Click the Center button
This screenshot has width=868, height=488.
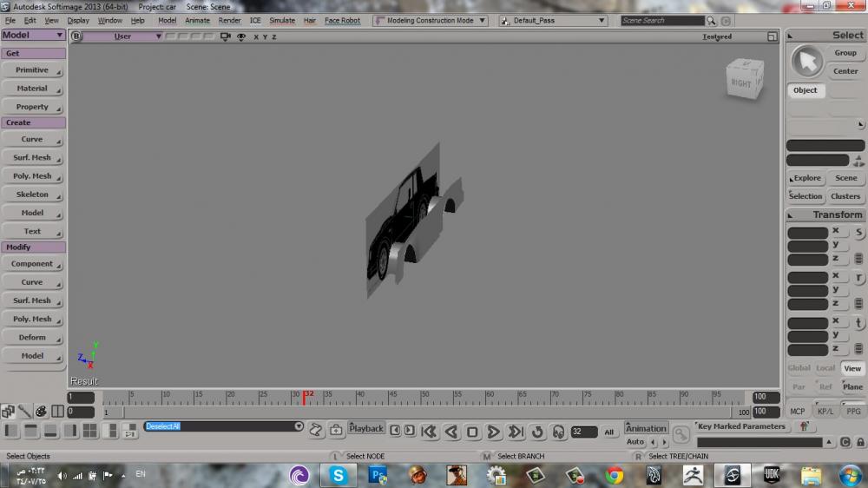[x=845, y=71]
